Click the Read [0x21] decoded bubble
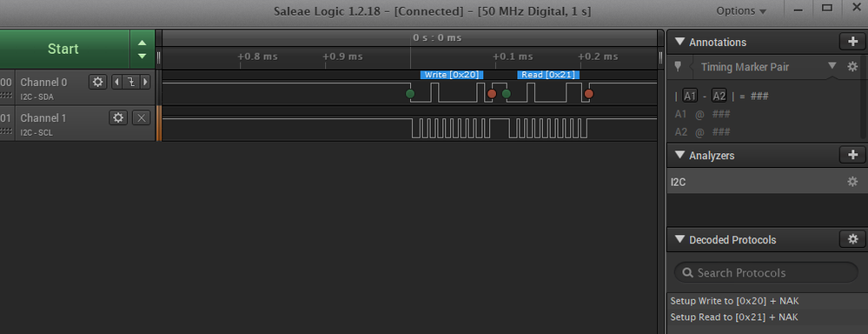Viewport: 868px width, 334px height. pos(548,75)
